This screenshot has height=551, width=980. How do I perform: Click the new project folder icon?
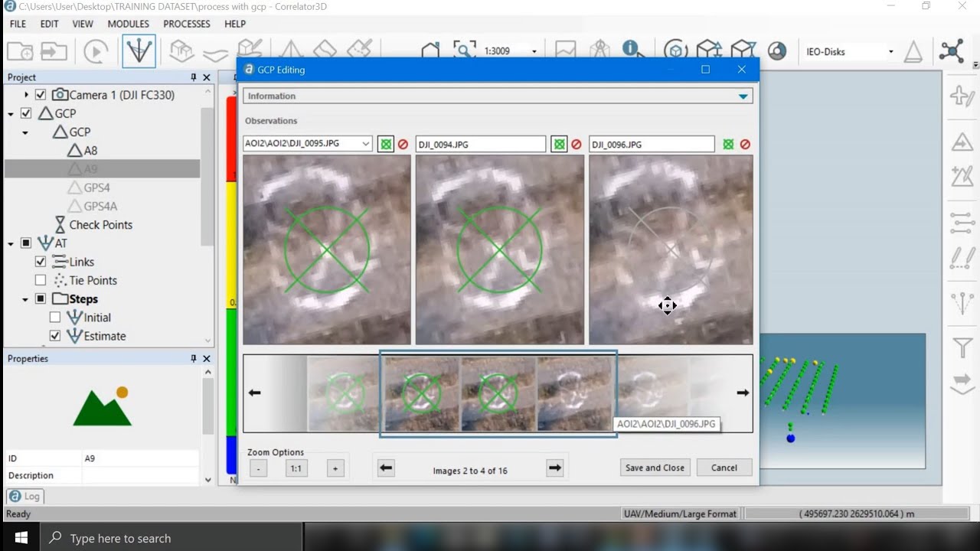pyautogui.click(x=20, y=51)
